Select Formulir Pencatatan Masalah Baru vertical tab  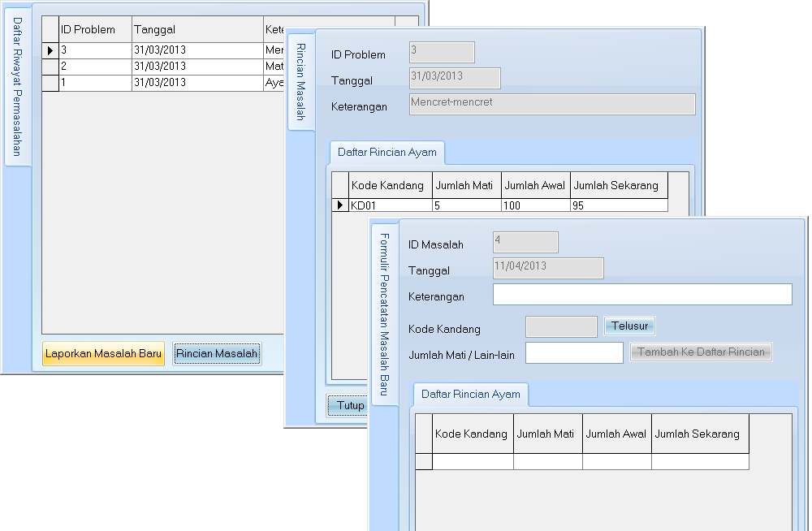(384, 314)
